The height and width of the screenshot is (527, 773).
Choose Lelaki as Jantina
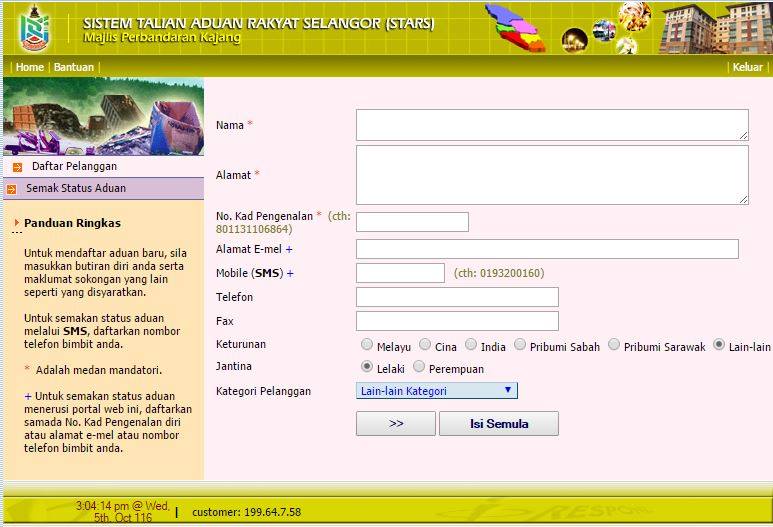(366, 366)
